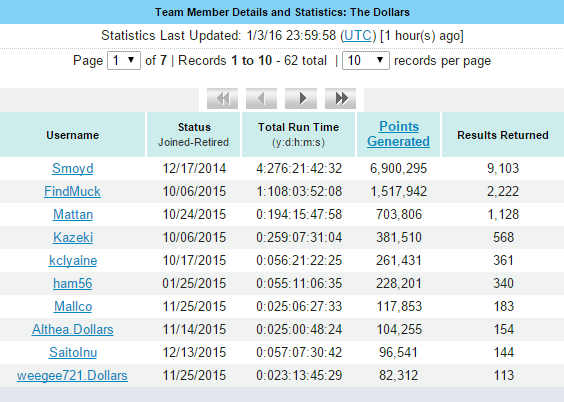This screenshot has width=564, height=402.
Task: Open kclyaine's member profile
Action: (73, 260)
